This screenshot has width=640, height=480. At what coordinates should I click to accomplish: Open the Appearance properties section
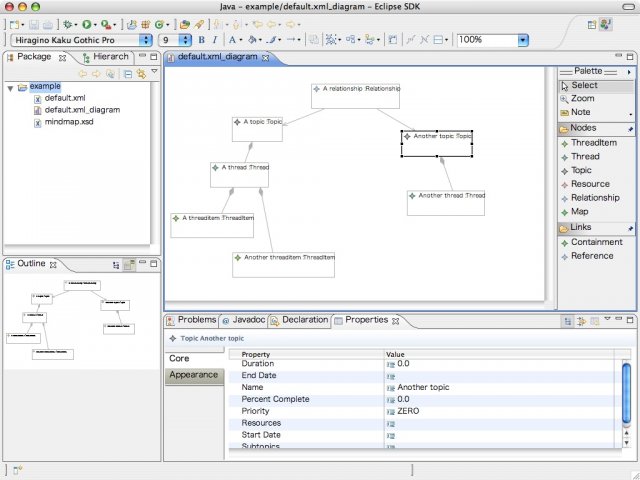193,375
